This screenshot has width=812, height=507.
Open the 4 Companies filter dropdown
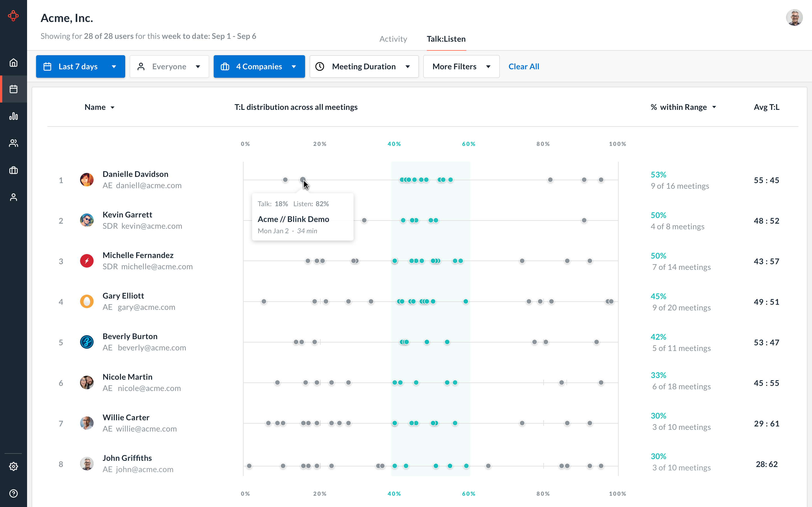(x=259, y=66)
